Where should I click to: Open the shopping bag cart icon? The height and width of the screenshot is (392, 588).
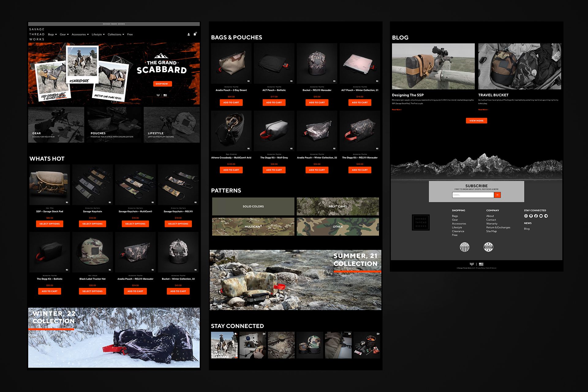(x=195, y=34)
